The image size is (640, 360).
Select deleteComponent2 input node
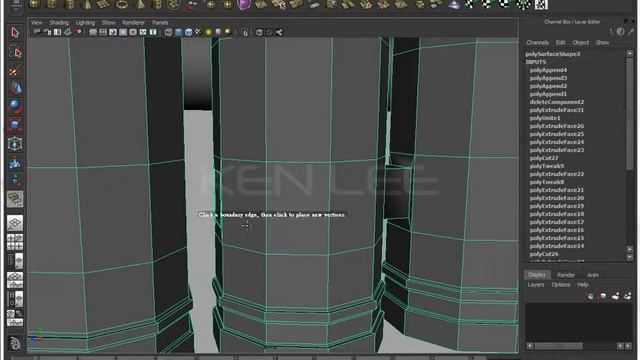[x=557, y=102]
